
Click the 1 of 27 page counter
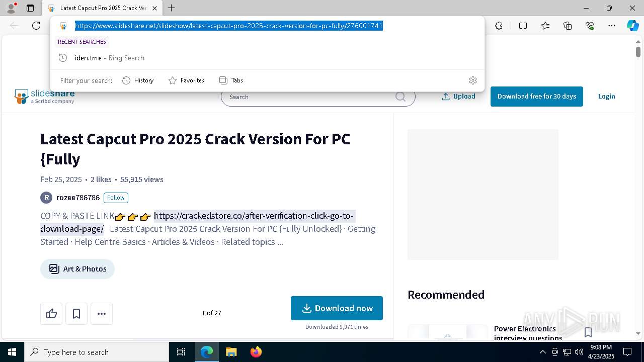[x=211, y=313]
